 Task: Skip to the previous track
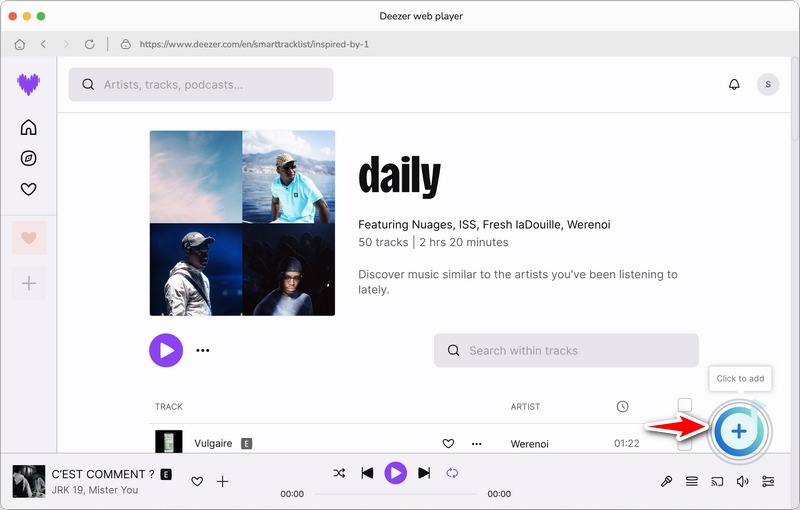(367, 473)
